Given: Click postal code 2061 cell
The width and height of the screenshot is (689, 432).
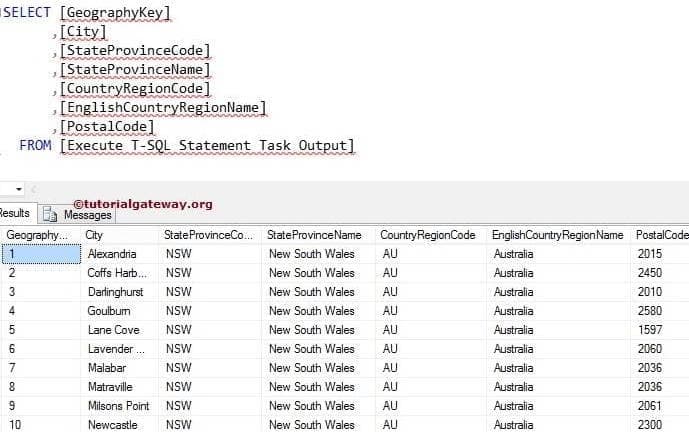Looking at the screenshot, I should [x=660, y=406].
